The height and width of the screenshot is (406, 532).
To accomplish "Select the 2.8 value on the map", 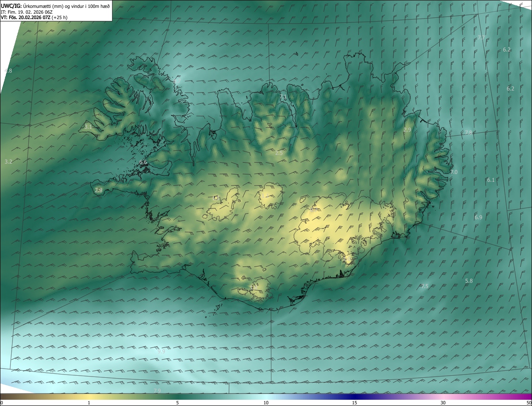I will pyautogui.click(x=99, y=190).
